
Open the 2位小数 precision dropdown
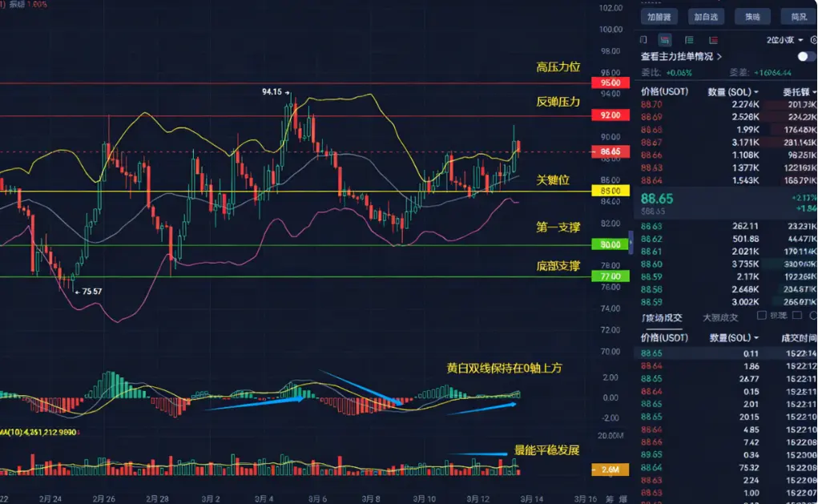[x=784, y=39]
